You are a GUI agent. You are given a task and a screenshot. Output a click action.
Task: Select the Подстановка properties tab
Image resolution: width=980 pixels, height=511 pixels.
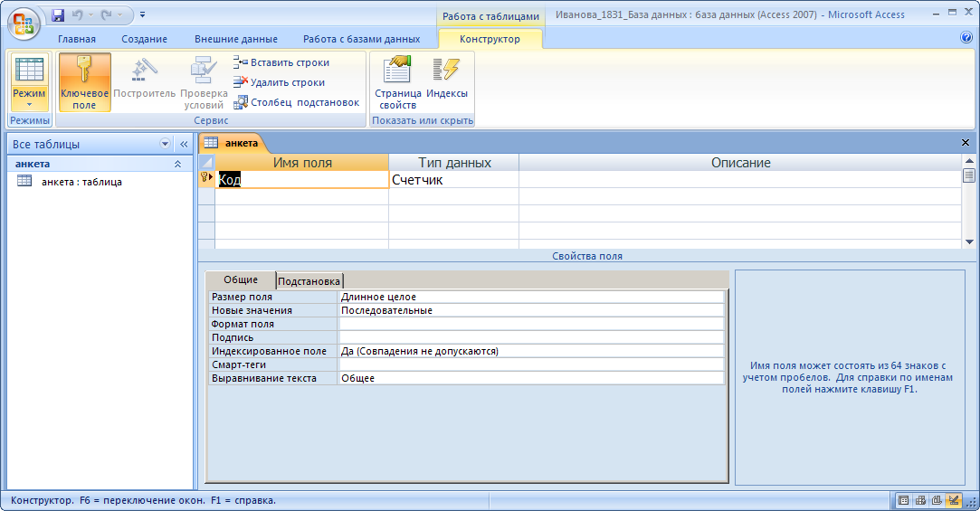point(309,281)
